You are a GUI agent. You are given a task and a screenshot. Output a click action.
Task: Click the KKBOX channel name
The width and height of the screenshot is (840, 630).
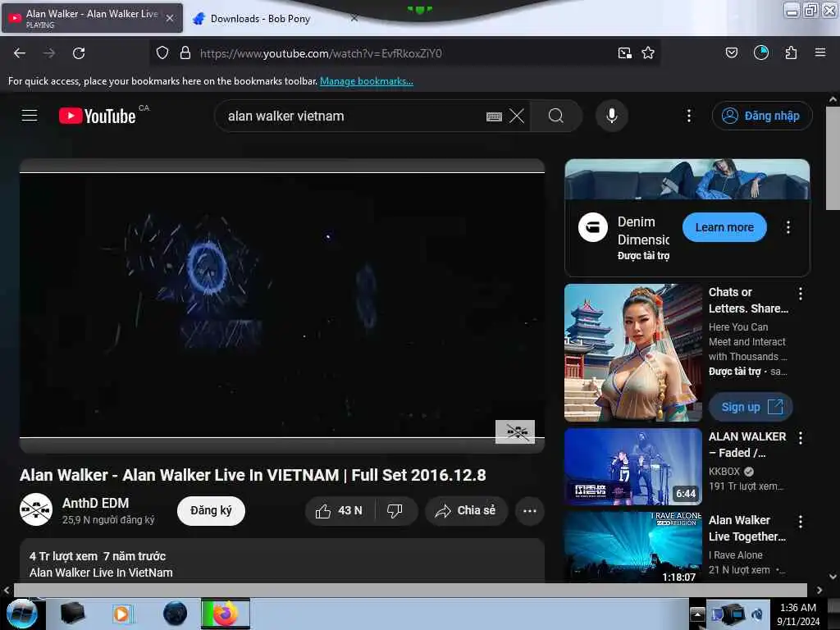[x=724, y=472]
